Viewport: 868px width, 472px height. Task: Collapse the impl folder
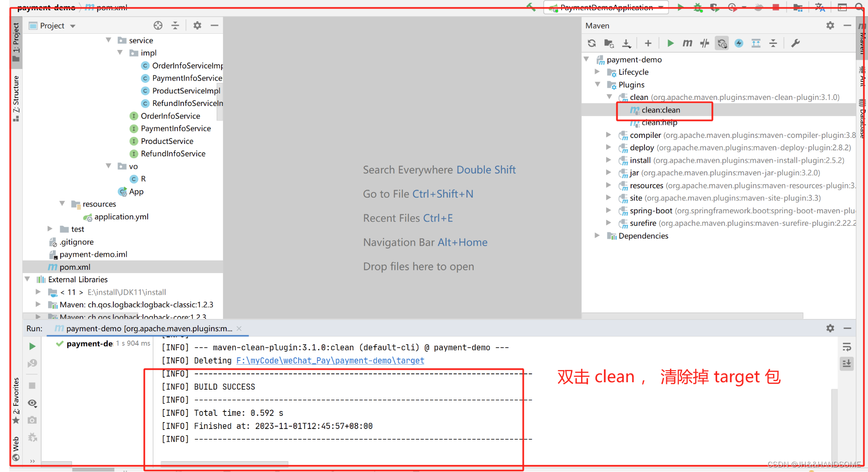(x=120, y=53)
